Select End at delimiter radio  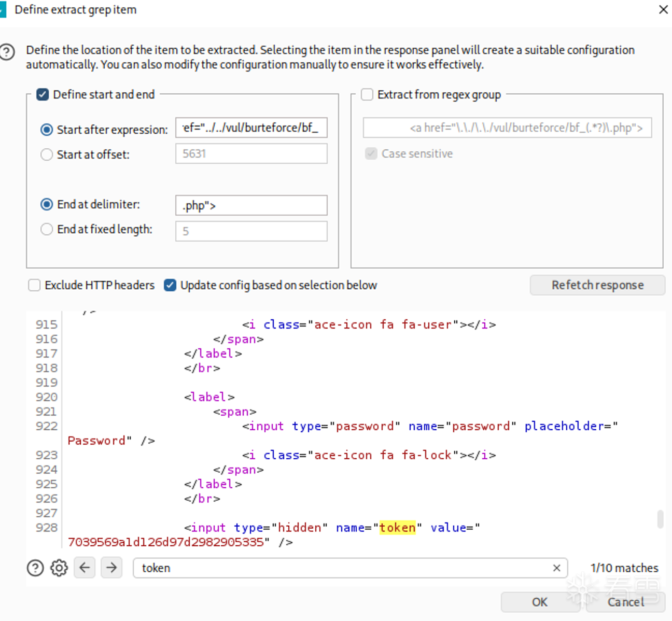tap(47, 204)
